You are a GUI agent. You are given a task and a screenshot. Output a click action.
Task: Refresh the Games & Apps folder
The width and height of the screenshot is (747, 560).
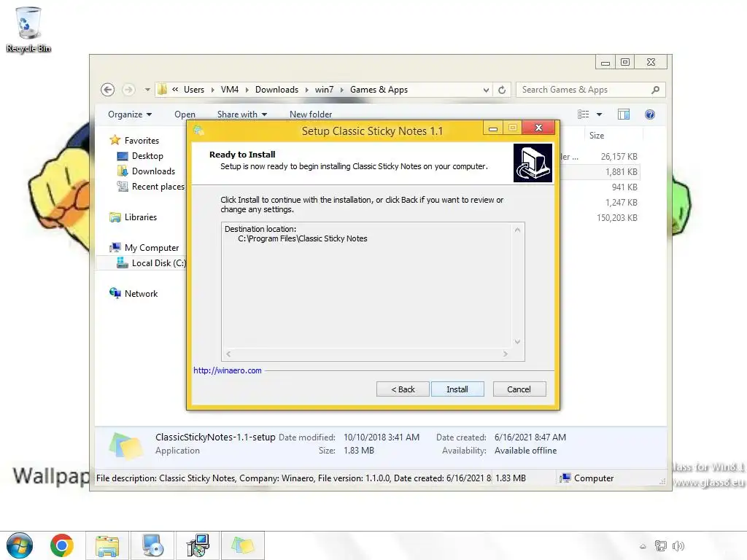pos(502,90)
